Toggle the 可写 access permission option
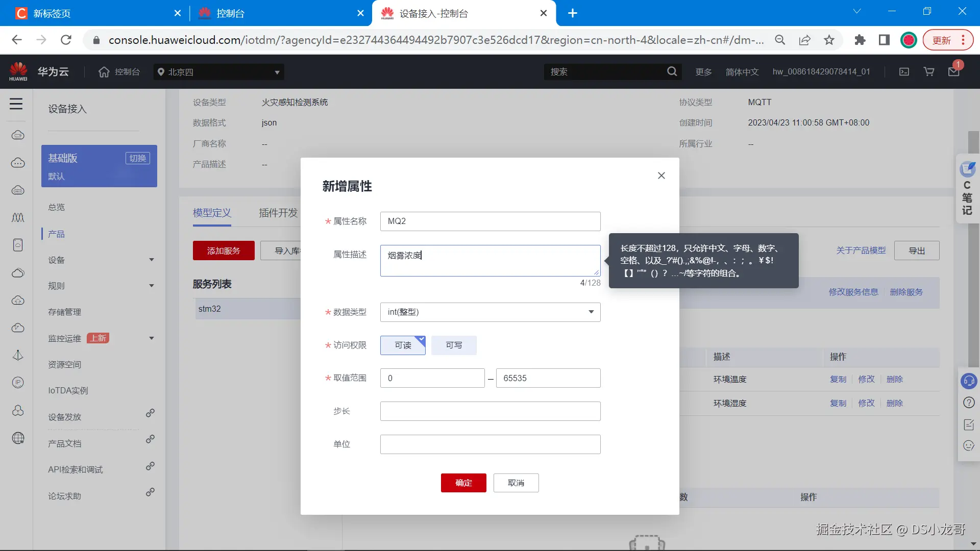 (454, 345)
